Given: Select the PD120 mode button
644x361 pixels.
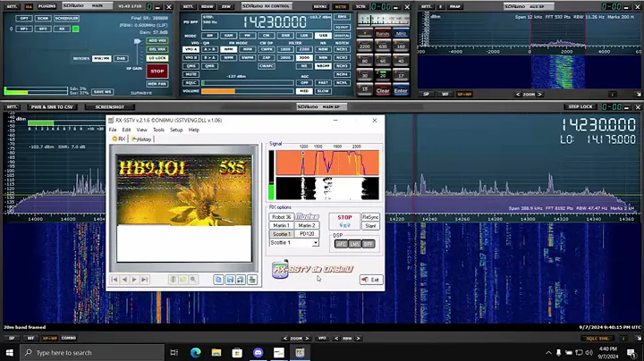Looking at the screenshot, I should pyautogui.click(x=307, y=234).
